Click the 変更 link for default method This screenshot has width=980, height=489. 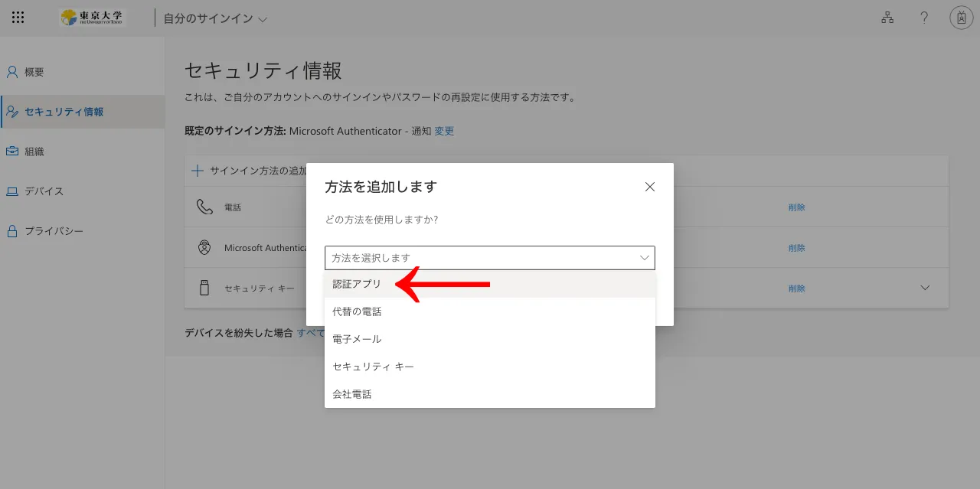(444, 132)
